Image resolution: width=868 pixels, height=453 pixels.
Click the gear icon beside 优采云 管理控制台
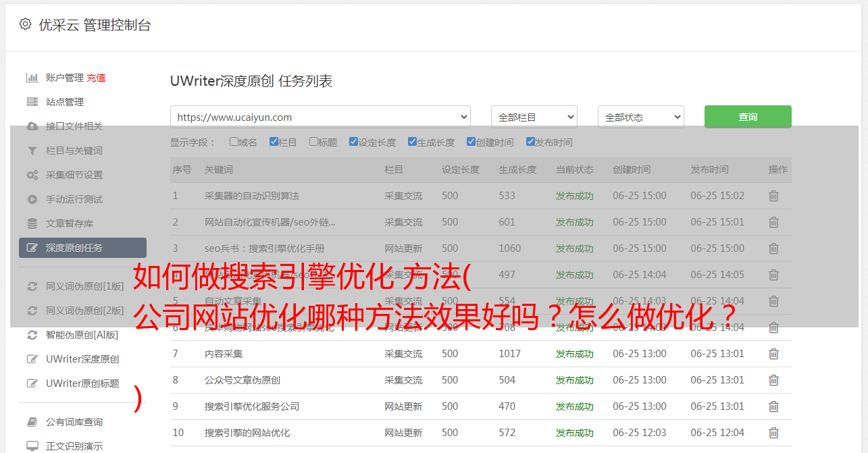pos(25,24)
